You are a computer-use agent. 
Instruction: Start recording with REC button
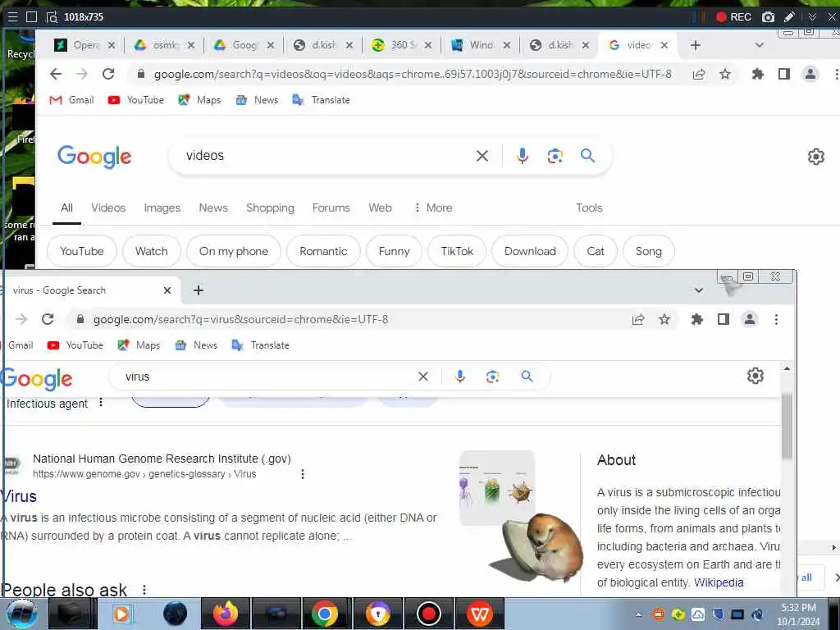(x=734, y=17)
